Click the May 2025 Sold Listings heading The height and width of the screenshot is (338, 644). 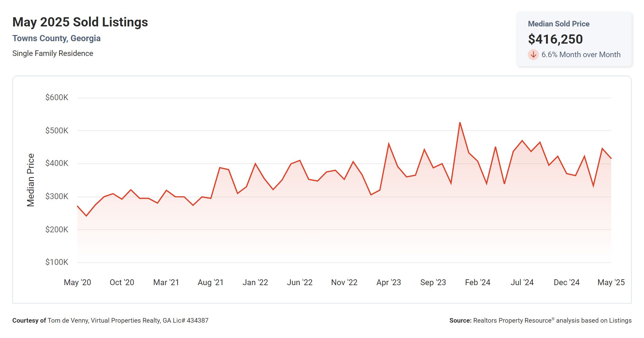[80, 22]
